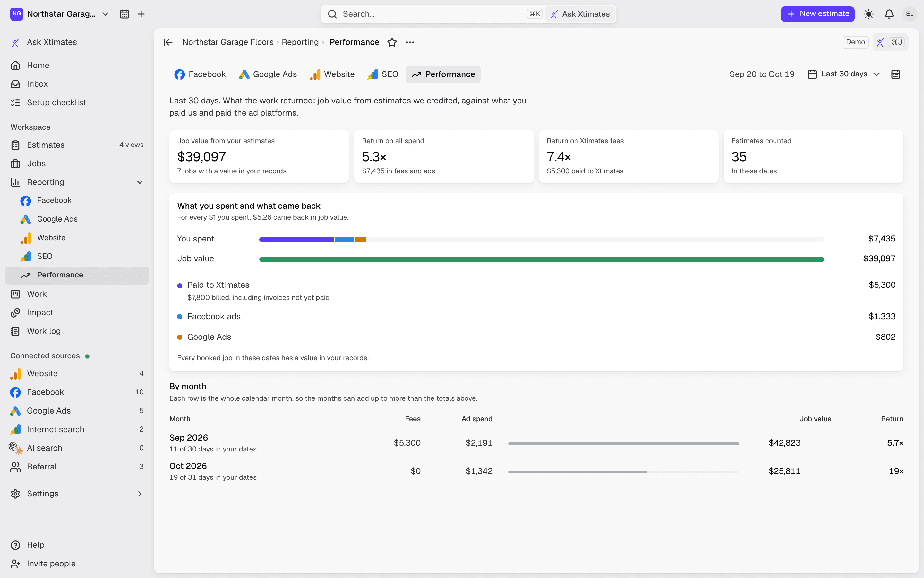This screenshot has height=578, width=924.
Task: Switch to the Facebook reporting tab
Action: (x=200, y=74)
